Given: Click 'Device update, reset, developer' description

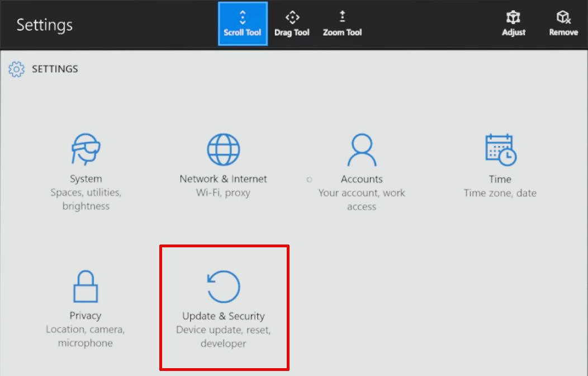Looking at the screenshot, I should click(223, 337).
